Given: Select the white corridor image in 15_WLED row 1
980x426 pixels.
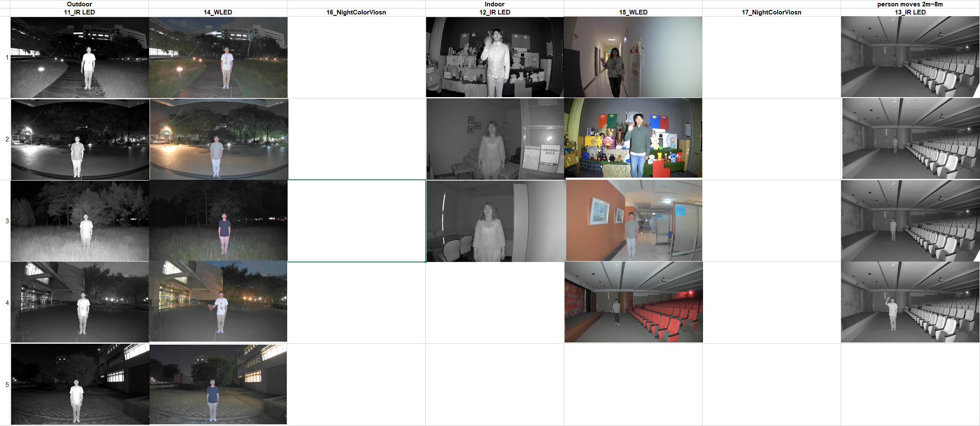Looking at the screenshot, I should (633, 57).
